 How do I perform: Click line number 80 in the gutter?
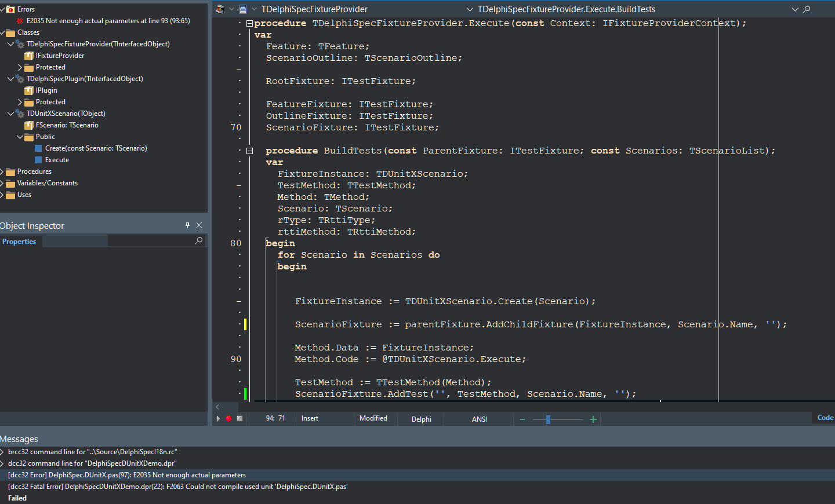236,243
